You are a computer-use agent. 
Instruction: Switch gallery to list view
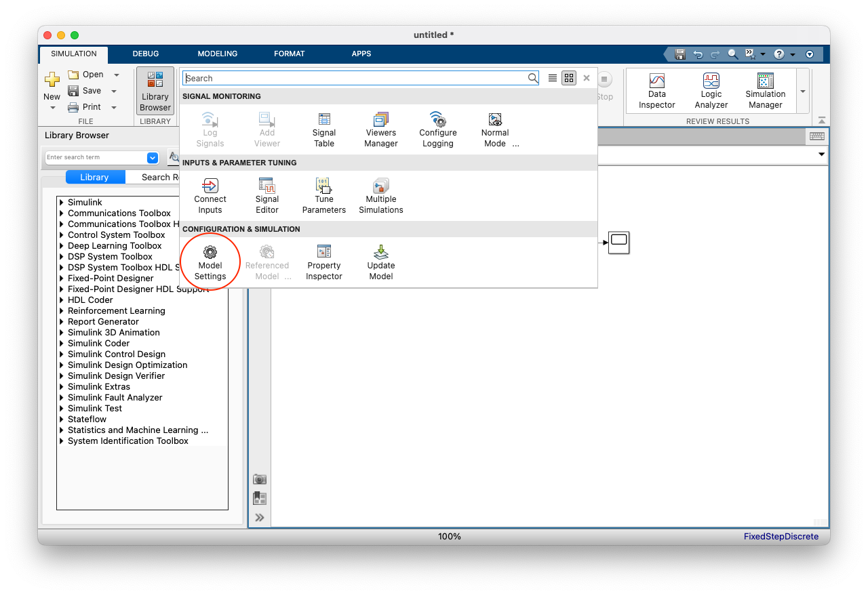[x=553, y=78]
